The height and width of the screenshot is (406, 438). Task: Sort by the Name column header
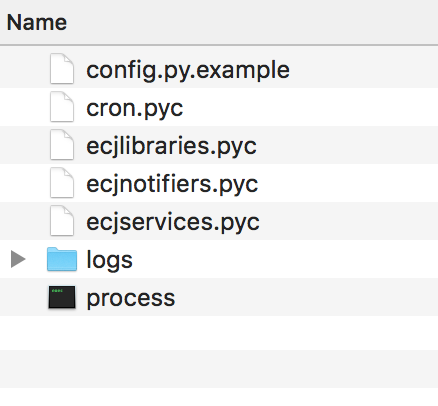coord(37,22)
